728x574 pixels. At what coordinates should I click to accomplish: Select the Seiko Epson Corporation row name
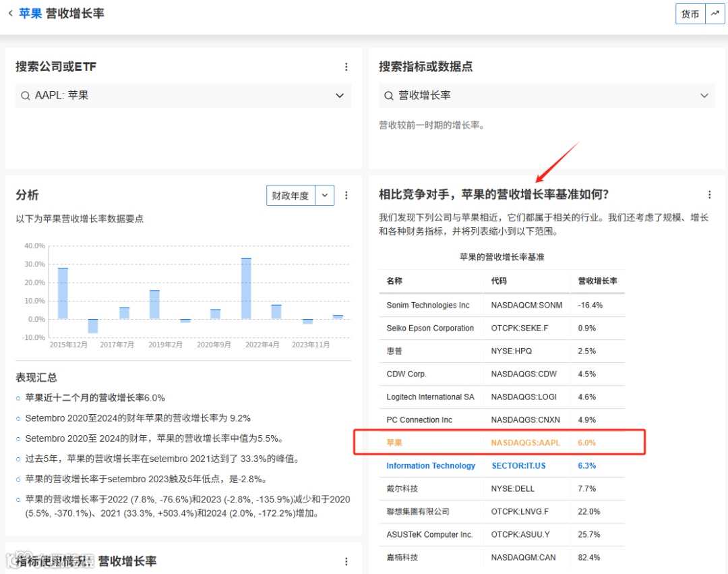pos(430,328)
